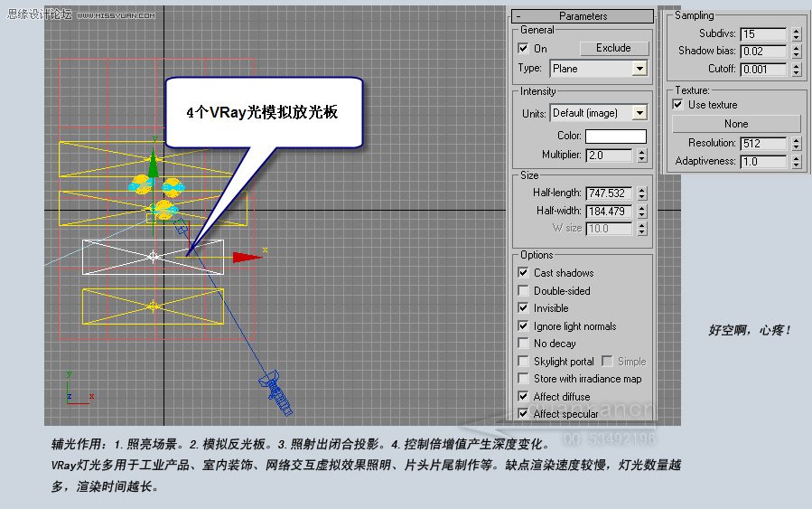Click the Subdivs value field
The height and width of the screenshot is (509, 812).
click(x=763, y=34)
